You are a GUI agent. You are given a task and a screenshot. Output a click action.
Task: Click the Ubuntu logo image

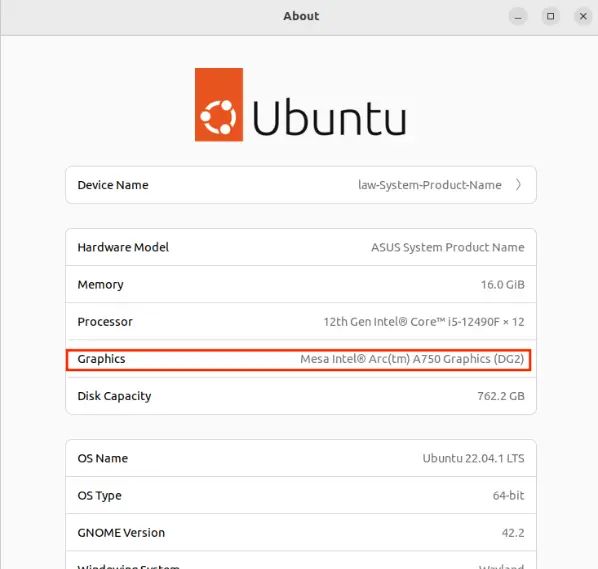tap(301, 104)
